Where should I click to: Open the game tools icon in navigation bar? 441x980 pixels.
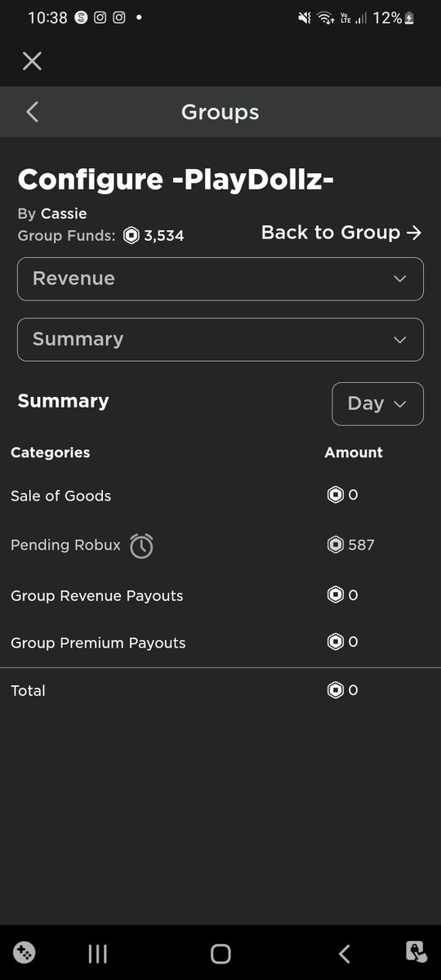coord(25,952)
